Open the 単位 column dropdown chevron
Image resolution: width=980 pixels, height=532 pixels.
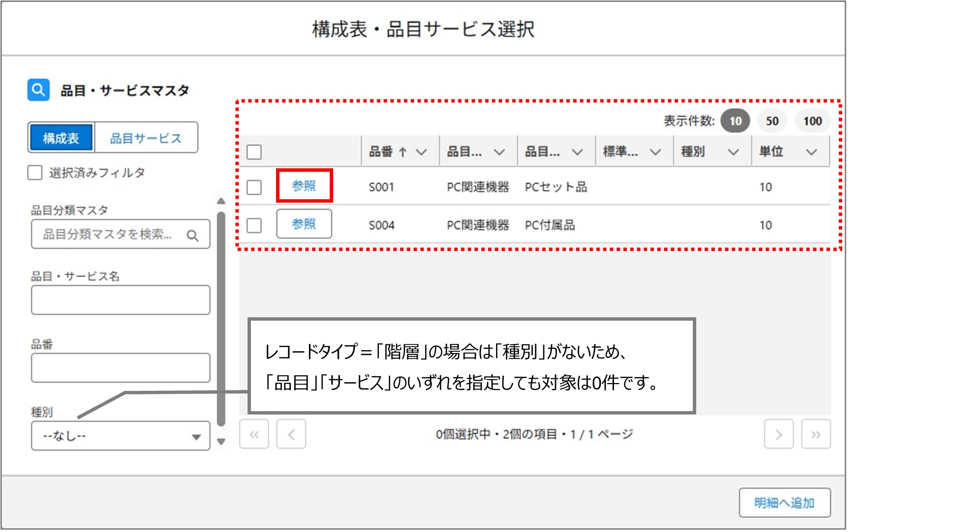811,151
